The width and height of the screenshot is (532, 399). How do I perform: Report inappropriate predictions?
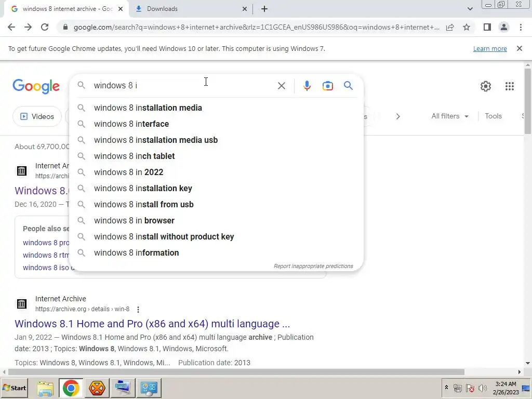[x=313, y=266]
